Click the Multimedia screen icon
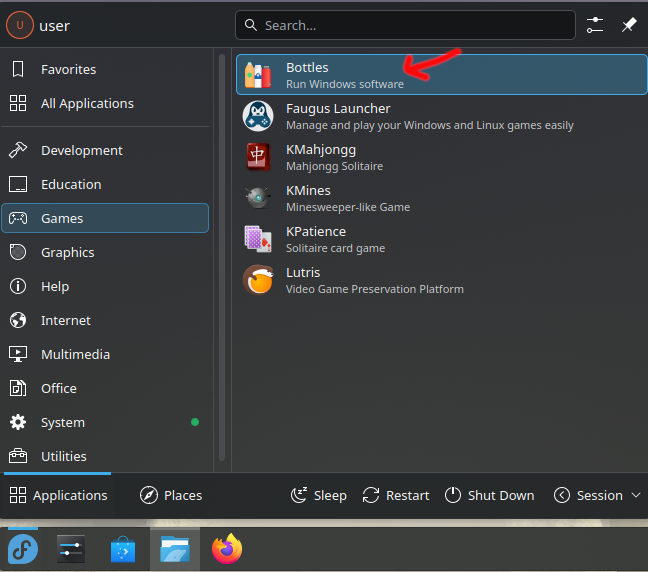Image resolution: width=648 pixels, height=572 pixels. [x=18, y=354]
